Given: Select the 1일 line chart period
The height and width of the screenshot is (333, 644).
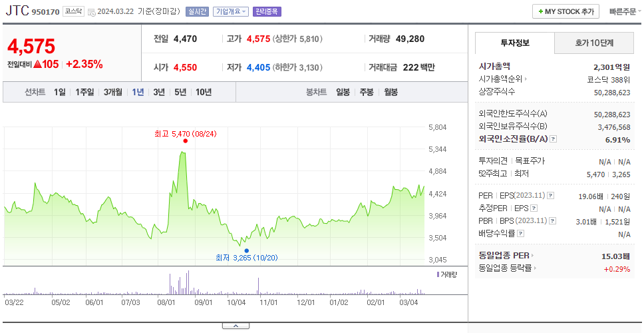Looking at the screenshot, I should (60, 92).
